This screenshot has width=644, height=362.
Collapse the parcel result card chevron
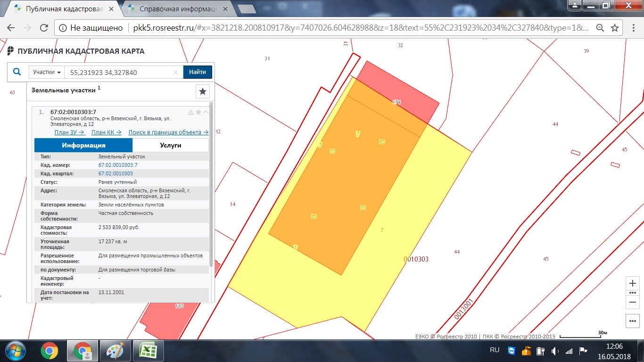206,112
